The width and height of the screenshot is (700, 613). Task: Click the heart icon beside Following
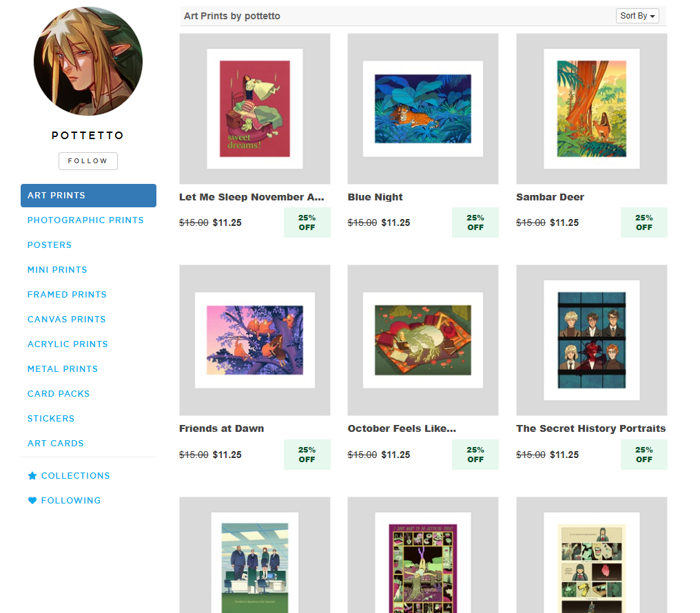coord(32,501)
